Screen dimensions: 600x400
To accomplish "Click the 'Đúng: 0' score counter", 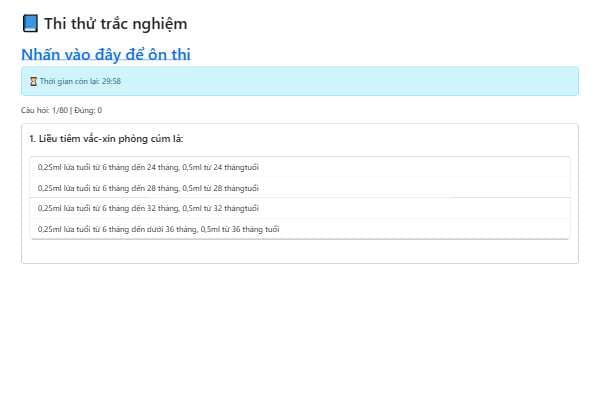I will [x=87, y=110].
